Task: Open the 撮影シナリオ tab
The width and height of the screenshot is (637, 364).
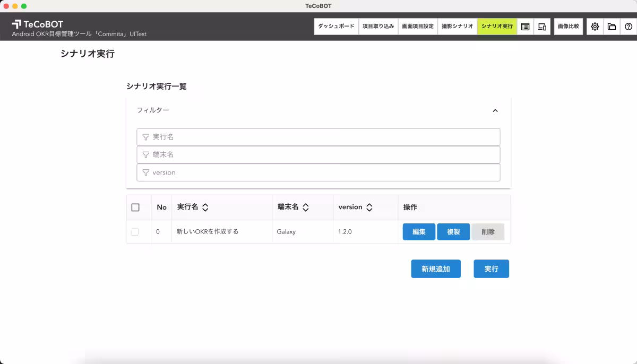Action: (457, 27)
